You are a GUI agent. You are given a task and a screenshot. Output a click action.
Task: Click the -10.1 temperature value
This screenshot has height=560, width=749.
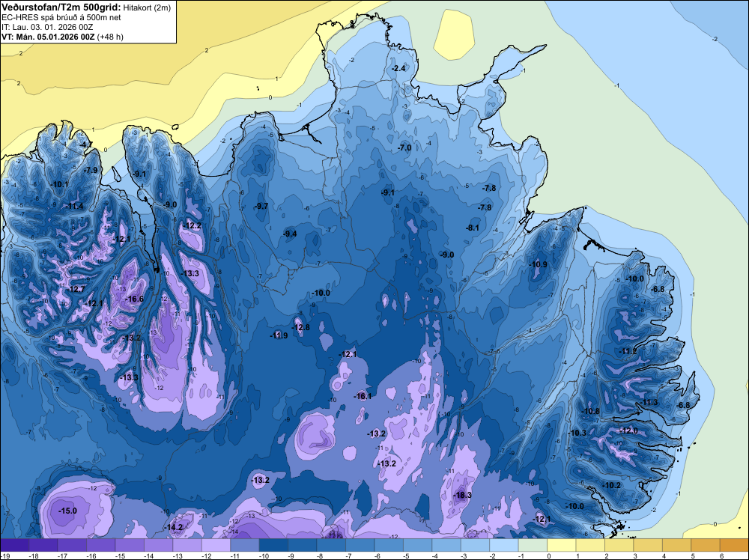tap(60, 184)
